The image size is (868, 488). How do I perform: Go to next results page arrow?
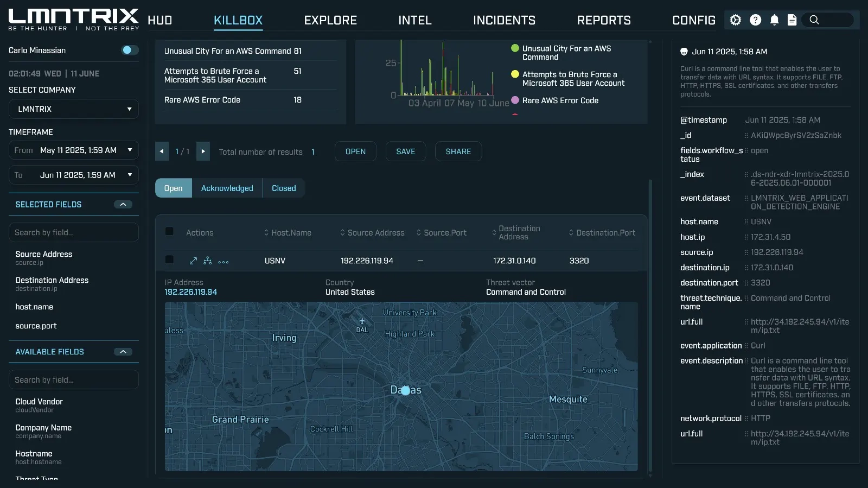203,151
